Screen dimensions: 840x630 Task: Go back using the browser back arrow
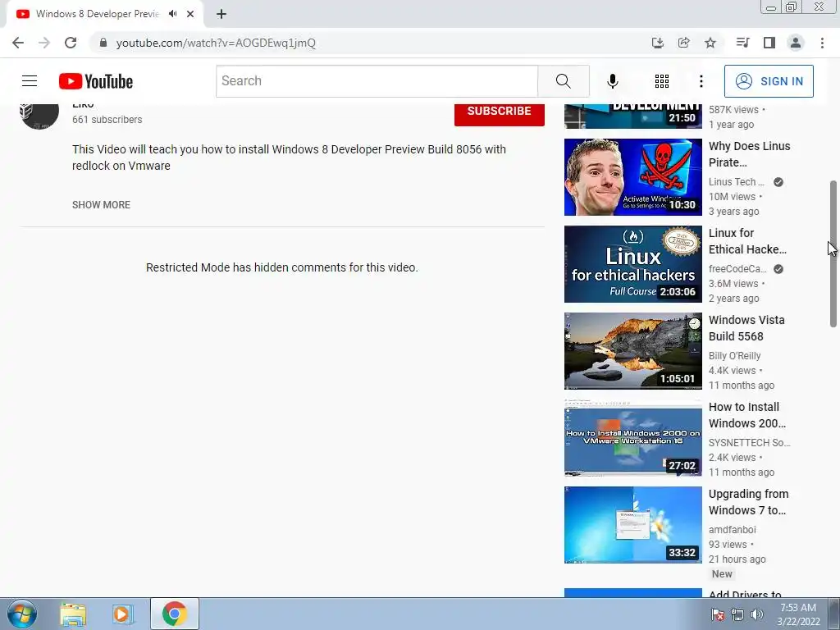pyautogui.click(x=18, y=43)
